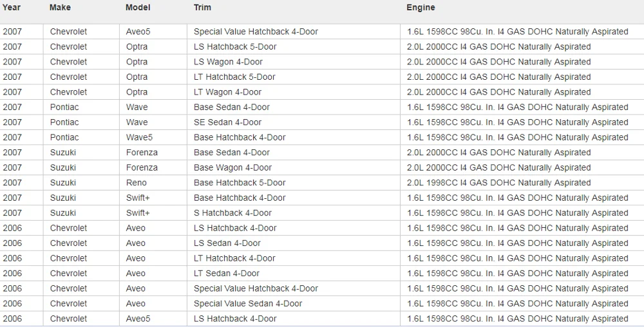
Task: Click the Reno model cell
Action: [x=137, y=183]
